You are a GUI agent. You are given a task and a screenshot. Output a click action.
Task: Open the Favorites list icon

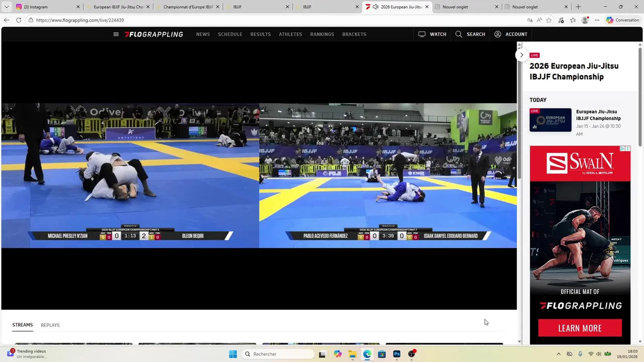(x=573, y=20)
